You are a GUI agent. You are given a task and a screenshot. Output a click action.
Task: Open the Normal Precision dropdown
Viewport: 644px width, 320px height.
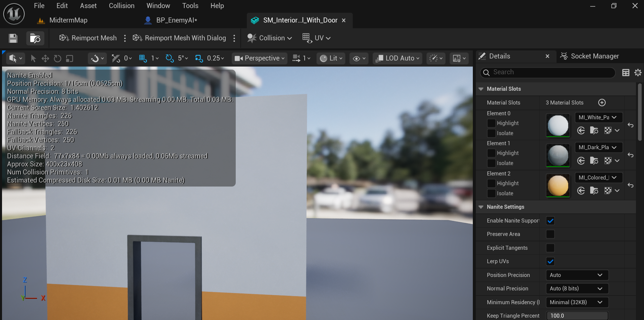[577, 289]
